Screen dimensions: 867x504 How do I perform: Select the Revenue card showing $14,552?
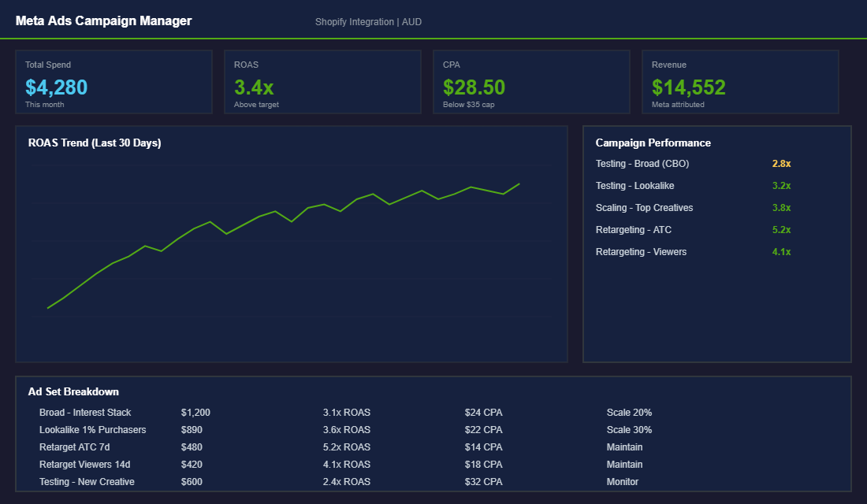(739, 81)
